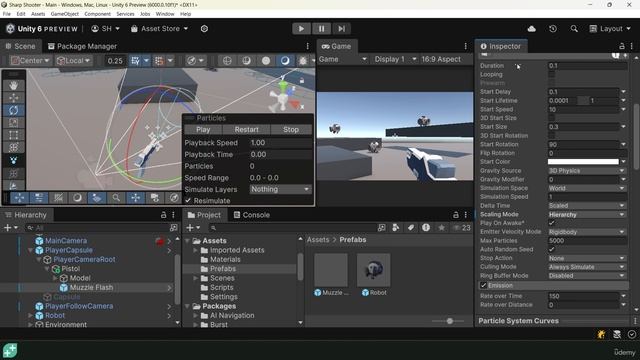This screenshot has height=360, width=640.
Task: Click Play in Particles overlay
Action: click(203, 129)
